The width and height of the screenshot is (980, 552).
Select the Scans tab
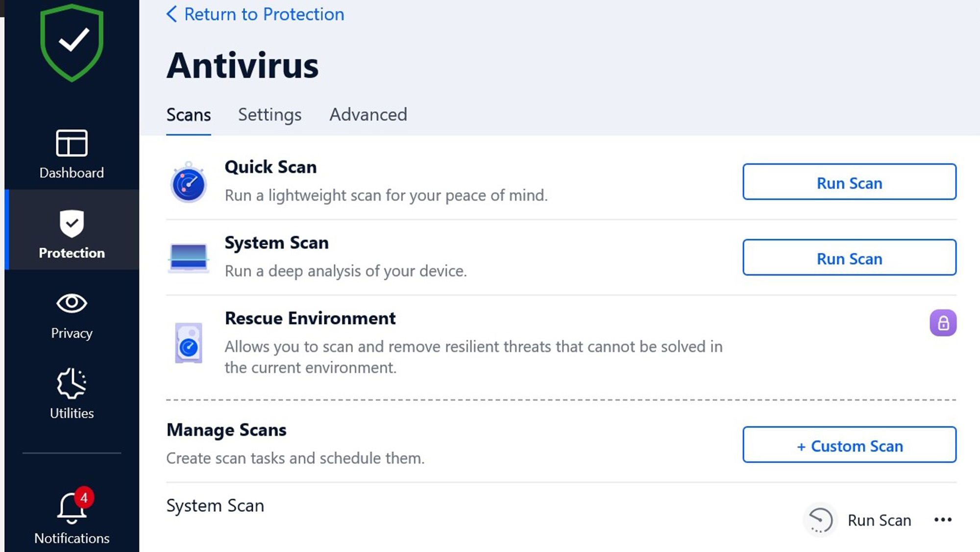click(189, 115)
